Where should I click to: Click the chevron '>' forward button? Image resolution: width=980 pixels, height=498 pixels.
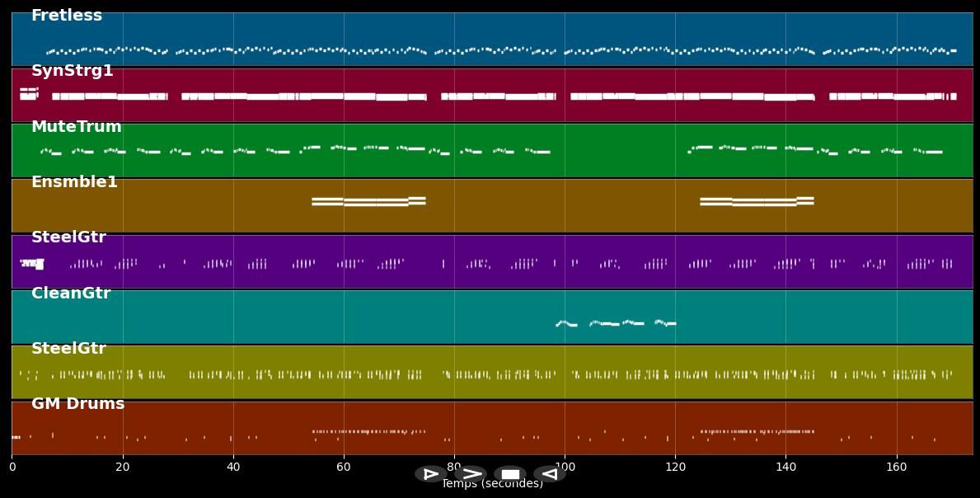[x=471, y=473]
